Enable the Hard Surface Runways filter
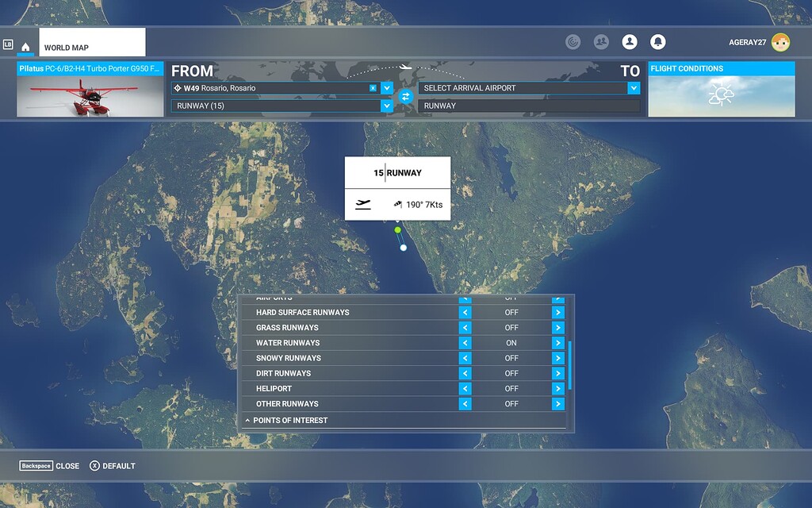Viewport: 812px width, 508px height. (x=558, y=312)
